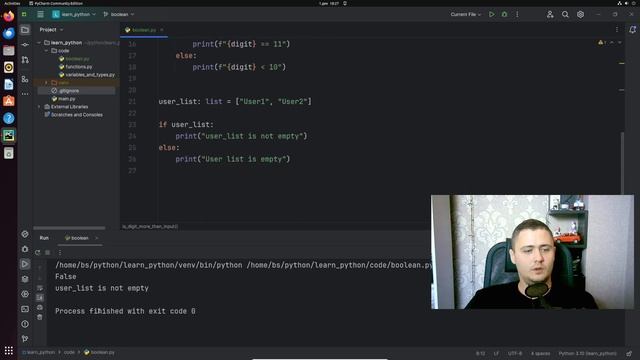Open the Structure tool window icon
The width and height of the screenshot is (640, 360).
coord(25,79)
